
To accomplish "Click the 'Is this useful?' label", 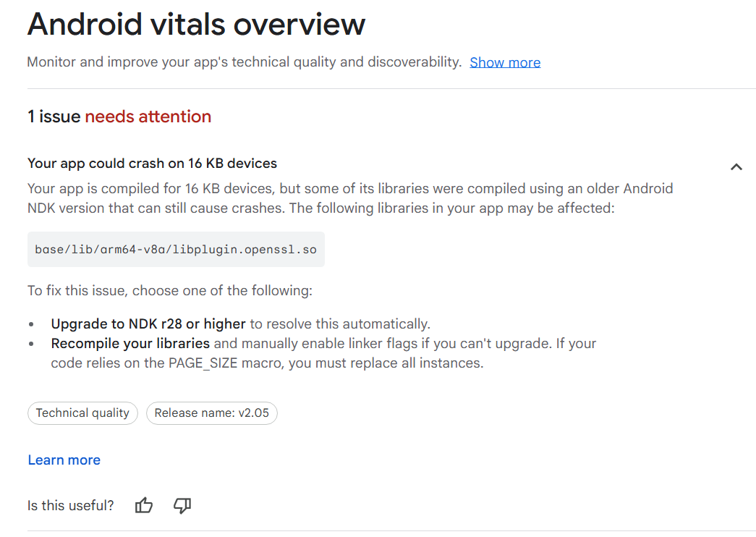I will [x=70, y=506].
